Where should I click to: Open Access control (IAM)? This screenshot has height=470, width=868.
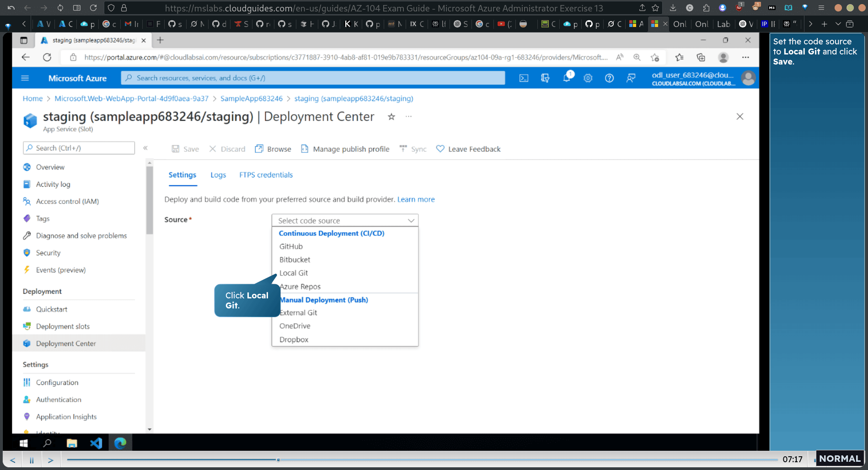point(67,201)
